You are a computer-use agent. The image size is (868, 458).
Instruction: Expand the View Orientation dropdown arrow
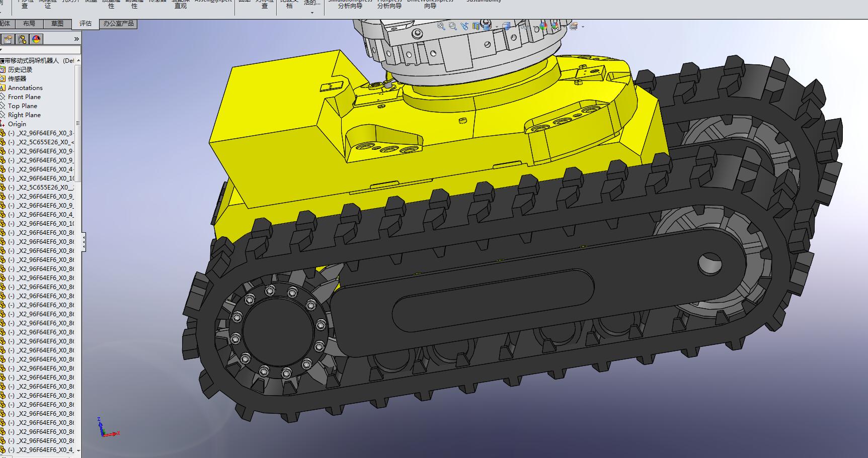497,27
